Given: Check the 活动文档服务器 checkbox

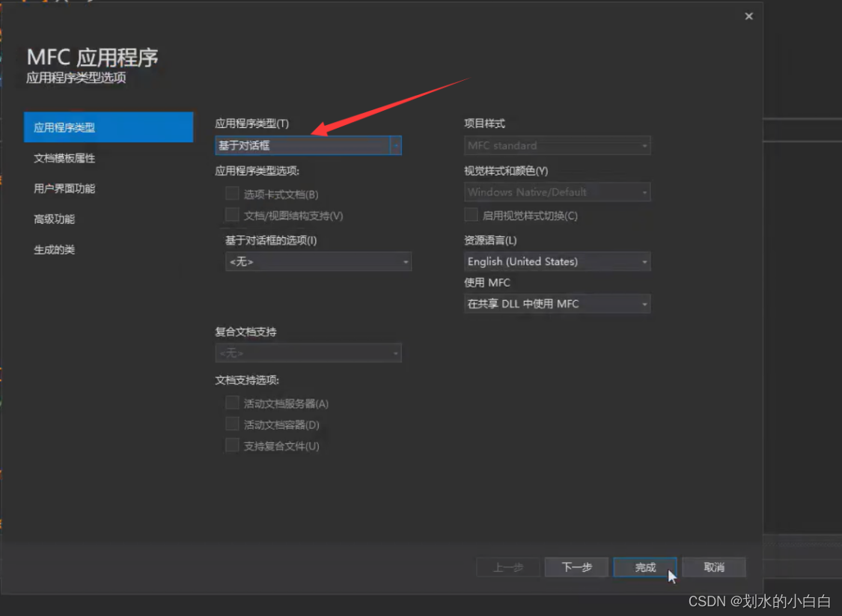Looking at the screenshot, I should (x=232, y=403).
